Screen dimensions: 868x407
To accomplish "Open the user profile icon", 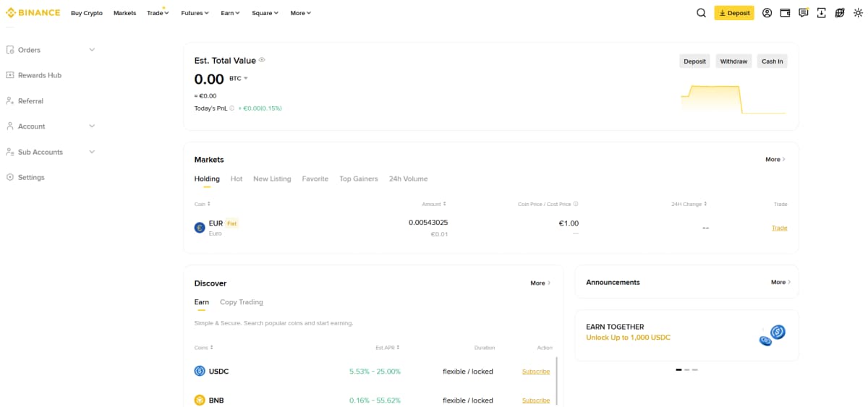I will [x=767, y=13].
